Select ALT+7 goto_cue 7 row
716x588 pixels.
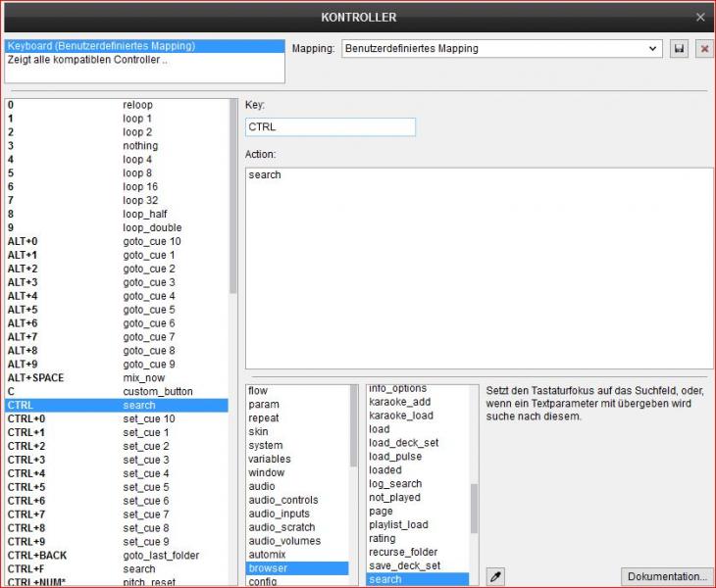pyautogui.click(x=117, y=337)
